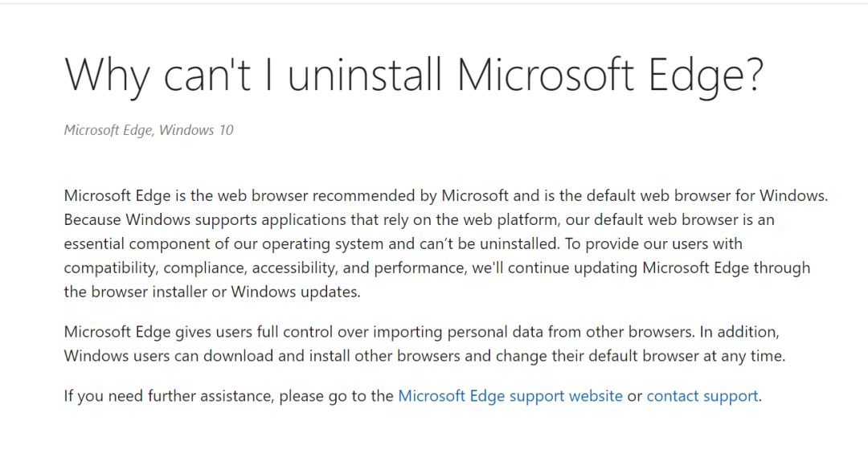Open the Microsoft Edge support website link
The height and width of the screenshot is (462, 868).
510,395
